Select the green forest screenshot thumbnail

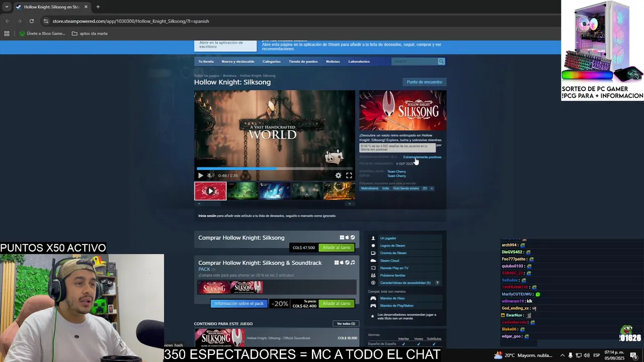tap(242, 191)
